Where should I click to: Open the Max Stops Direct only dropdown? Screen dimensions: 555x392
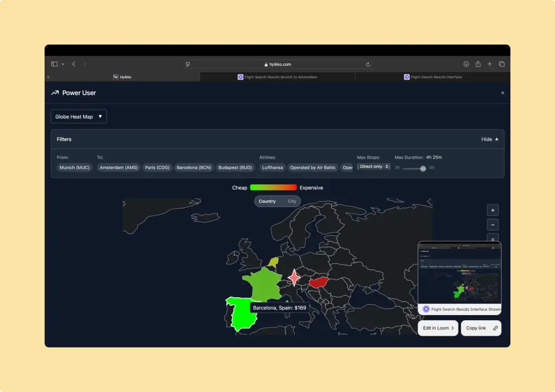click(x=373, y=166)
